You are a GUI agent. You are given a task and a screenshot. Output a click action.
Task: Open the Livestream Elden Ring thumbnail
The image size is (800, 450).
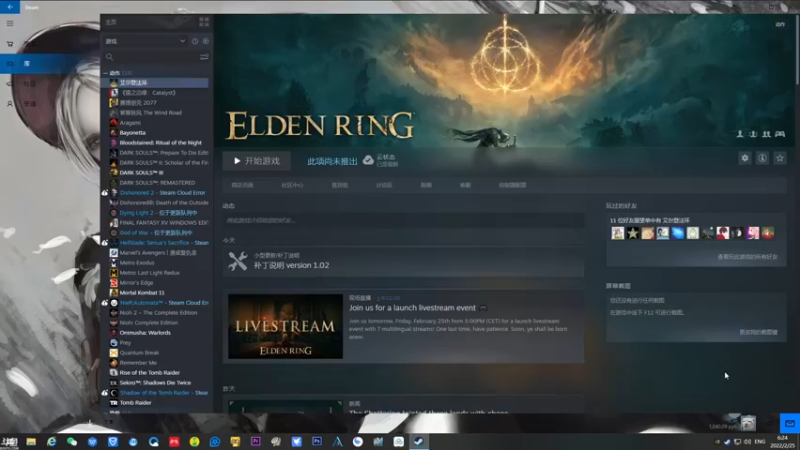pos(285,327)
